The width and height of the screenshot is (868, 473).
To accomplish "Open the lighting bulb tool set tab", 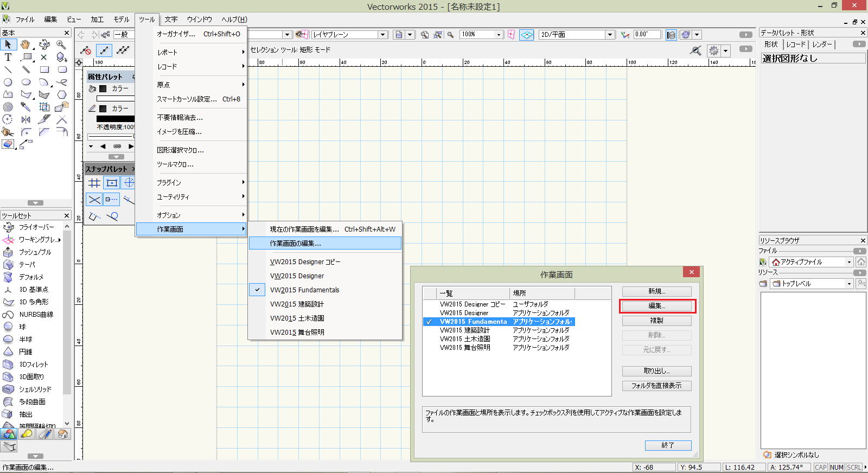I will 27,434.
